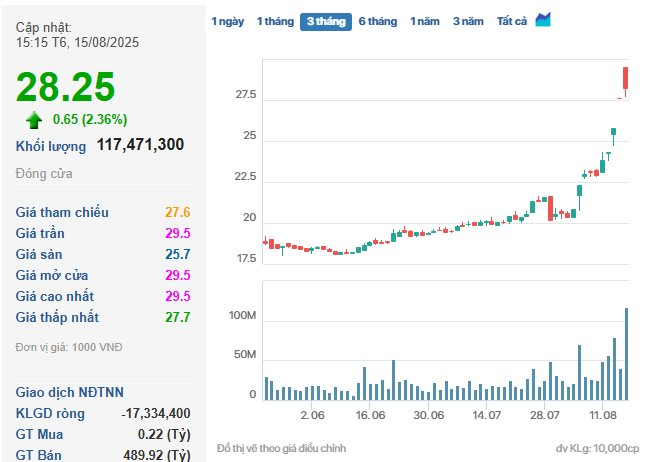This screenshot has width=665, height=462.
Task: Click the current price 28.25
Action: coord(65,87)
